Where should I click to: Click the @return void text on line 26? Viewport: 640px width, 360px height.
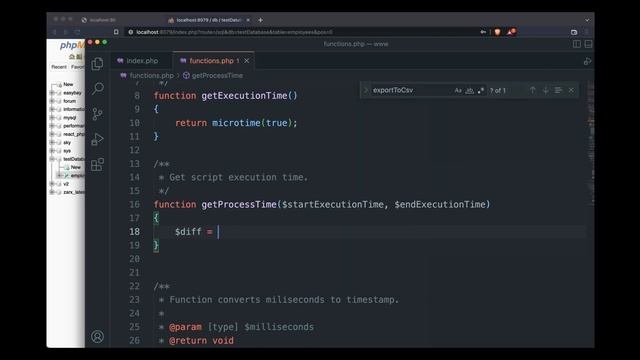pos(202,340)
